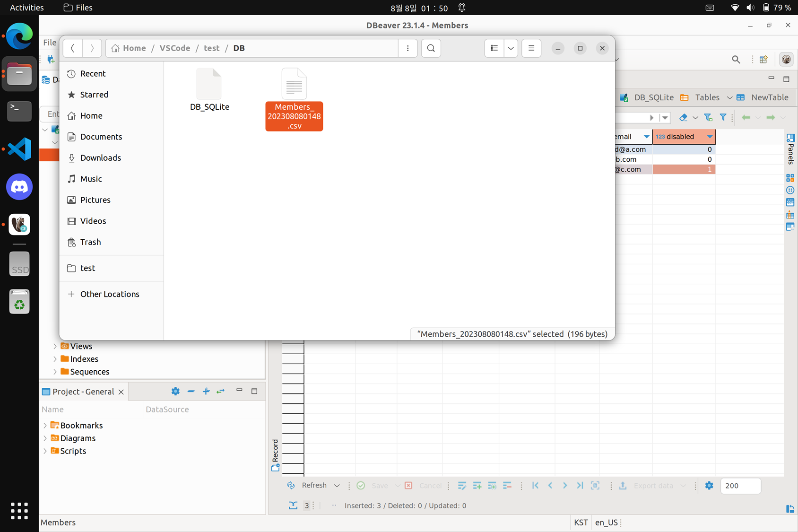Image resolution: width=798 pixels, height=532 pixels.
Task: Open the Terminal from the dock
Action: [x=19, y=112]
